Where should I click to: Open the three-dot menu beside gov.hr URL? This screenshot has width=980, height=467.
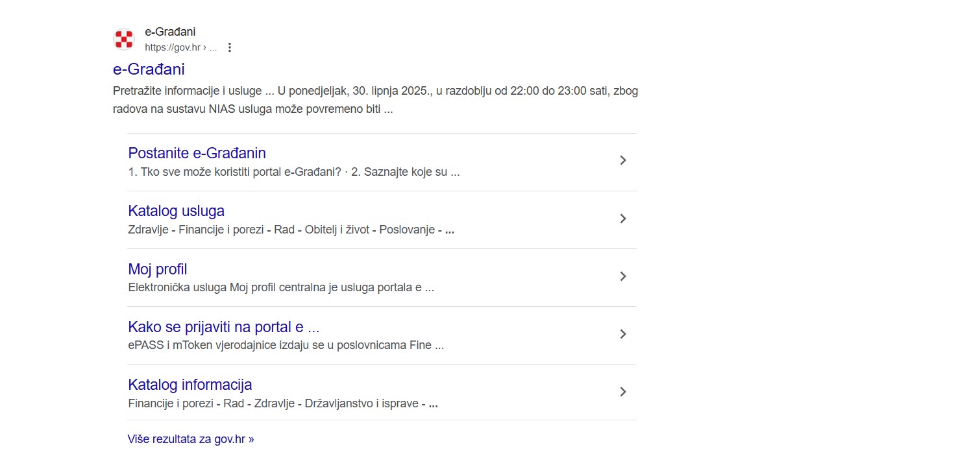coord(229,47)
